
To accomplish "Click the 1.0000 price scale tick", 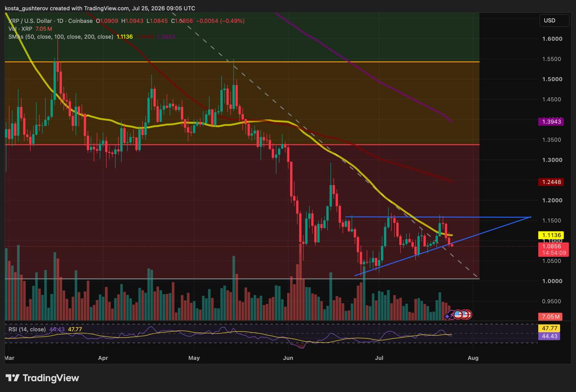I will coord(551,281).
